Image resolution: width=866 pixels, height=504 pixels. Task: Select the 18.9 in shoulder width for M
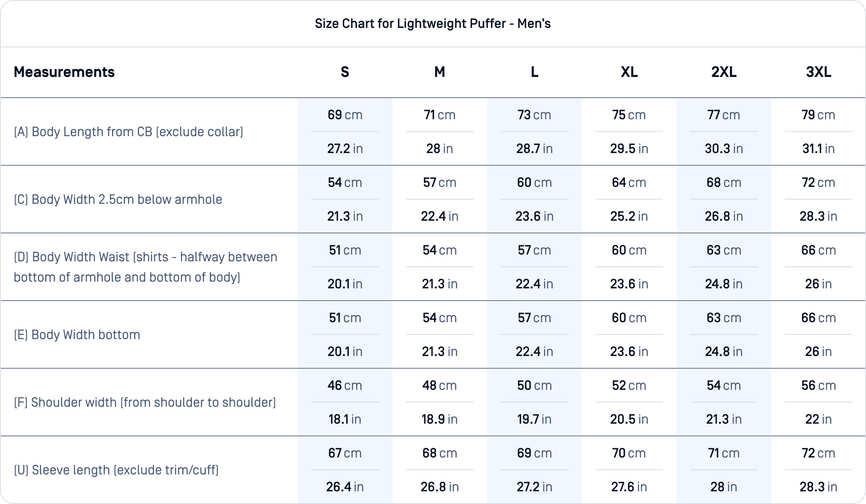440,419
